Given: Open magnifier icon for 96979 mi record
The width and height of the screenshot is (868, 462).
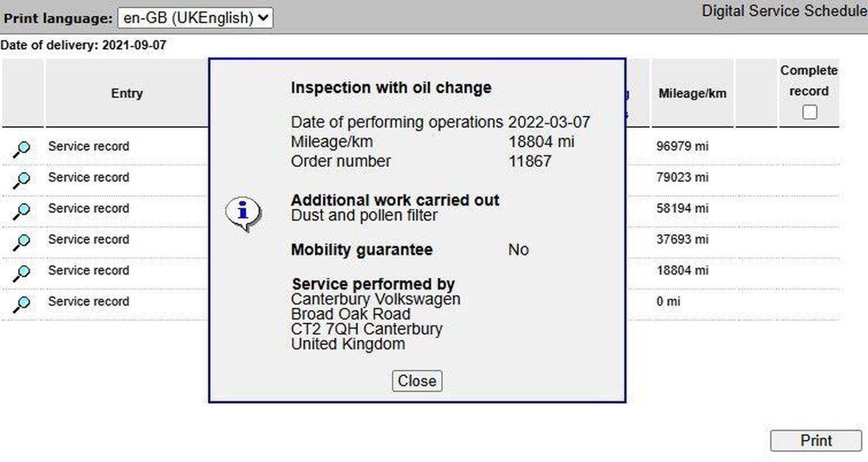Looking at the screenshot, I should (x=22, y=149).
